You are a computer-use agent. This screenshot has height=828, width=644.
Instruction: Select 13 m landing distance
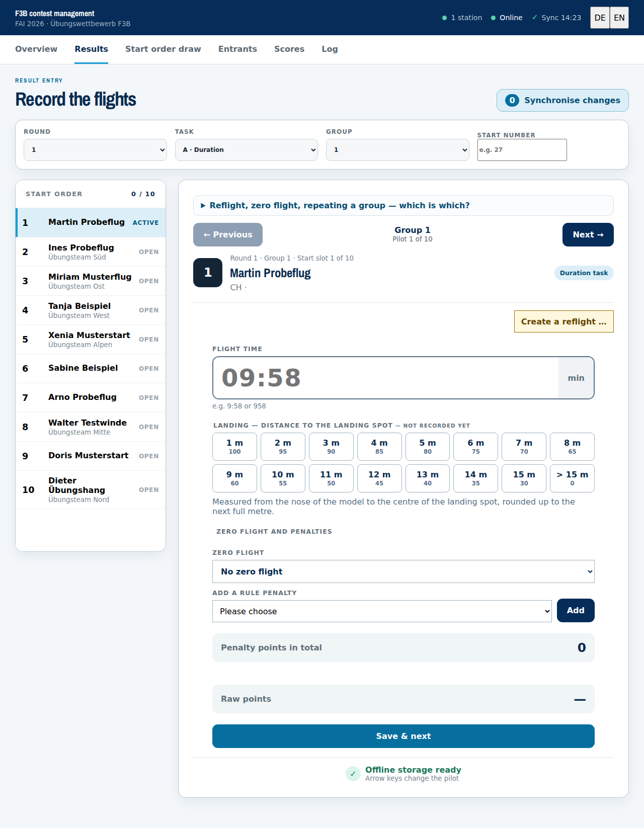(x=428, y=478)
